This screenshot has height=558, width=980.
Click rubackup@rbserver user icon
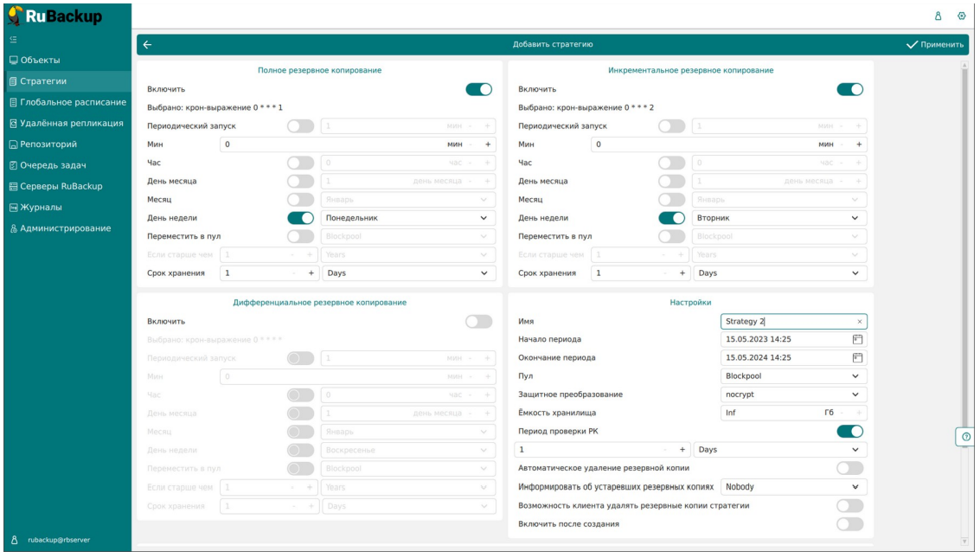tap(15, 540)
